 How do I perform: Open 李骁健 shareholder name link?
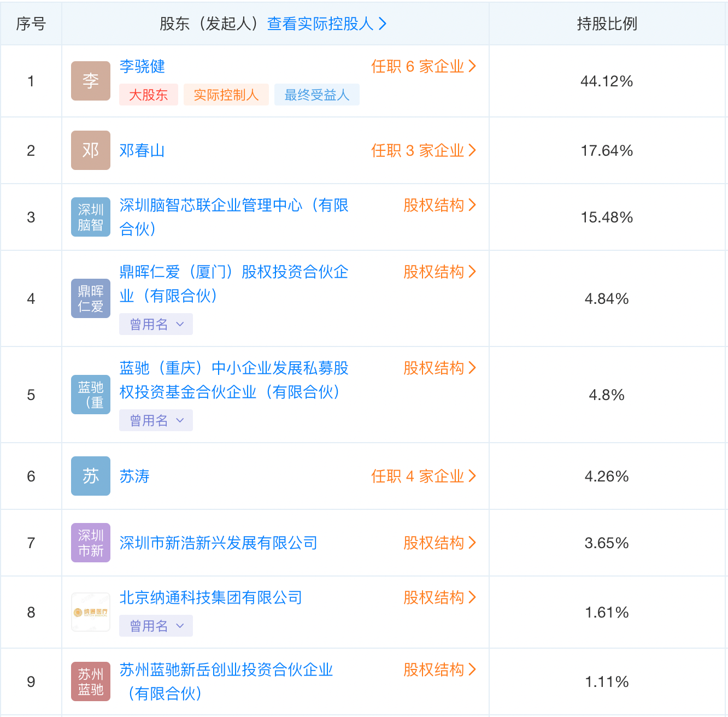(142, 66)
